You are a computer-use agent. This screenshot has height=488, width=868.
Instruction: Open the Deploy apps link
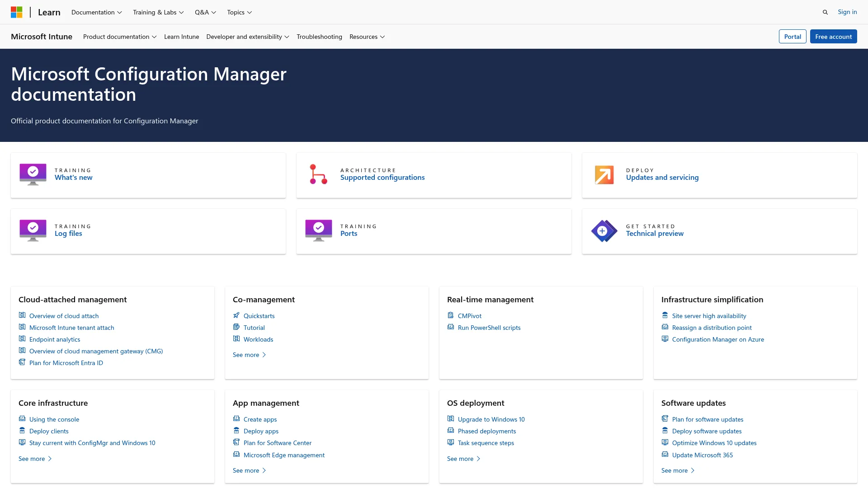[x=261, y=431]
